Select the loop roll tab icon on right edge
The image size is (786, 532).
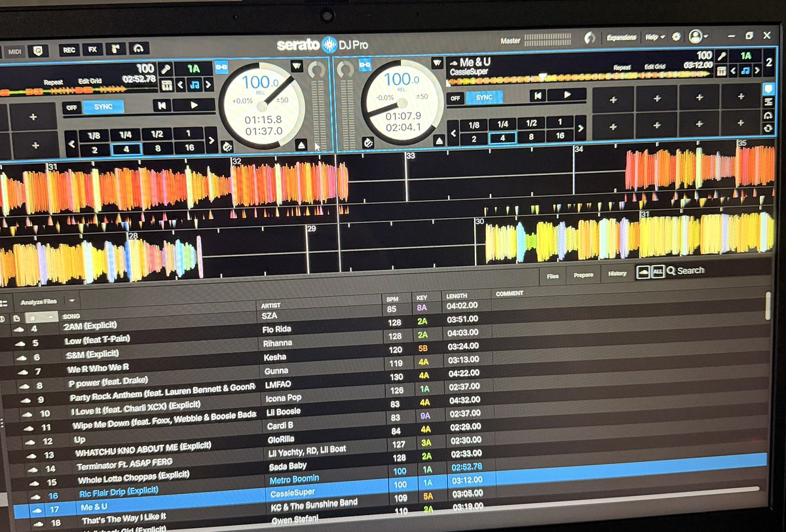click(x=768, y=115)
